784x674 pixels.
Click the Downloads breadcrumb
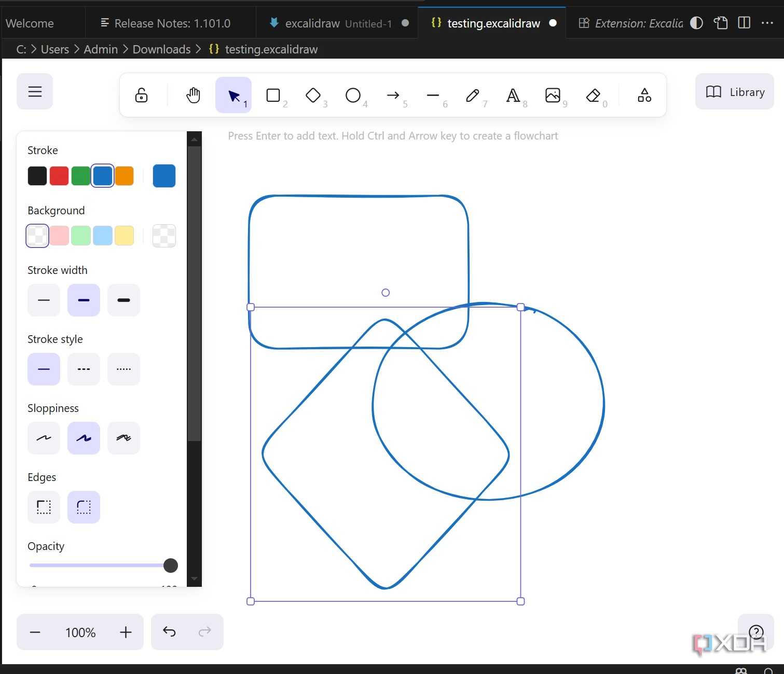click(x=162, y=49)
